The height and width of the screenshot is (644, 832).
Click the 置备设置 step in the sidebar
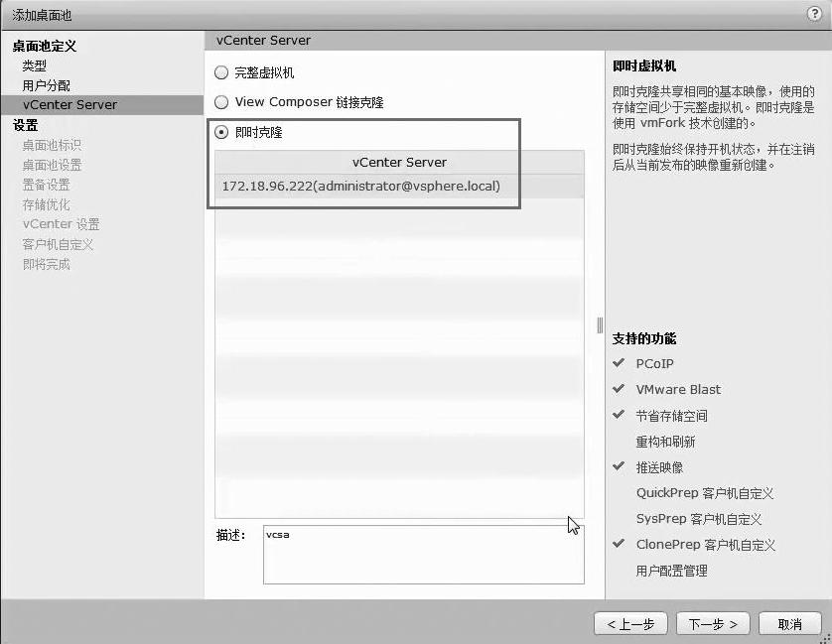tap(46, 185)
